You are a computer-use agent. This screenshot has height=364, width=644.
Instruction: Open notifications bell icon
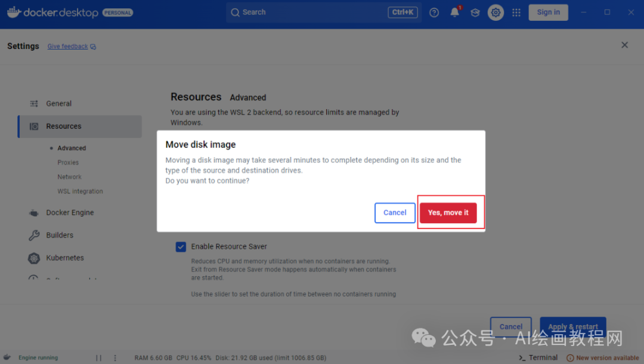click(x=454, y=13)
